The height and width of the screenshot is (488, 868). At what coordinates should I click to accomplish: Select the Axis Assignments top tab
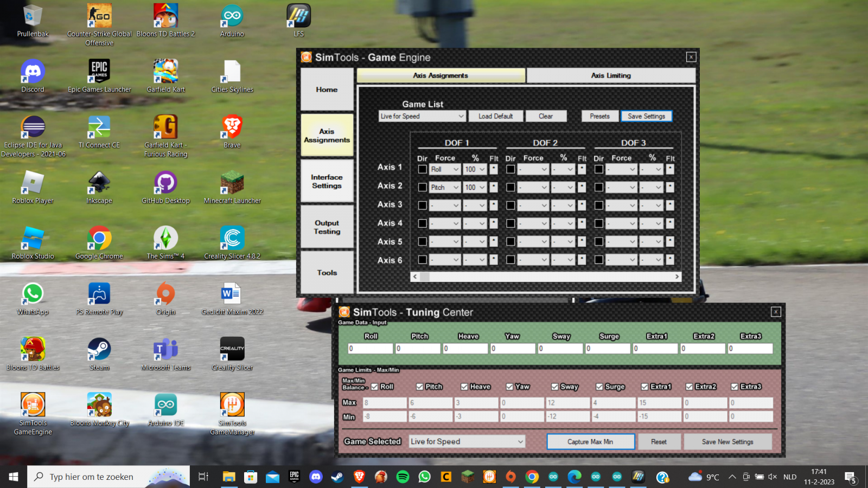click(x=441, y=75)
